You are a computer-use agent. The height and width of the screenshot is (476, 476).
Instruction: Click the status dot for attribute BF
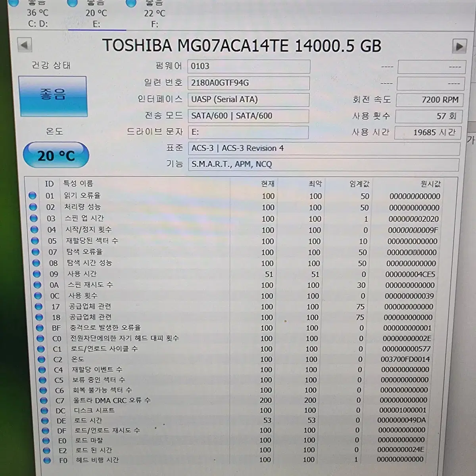point(40,328)
